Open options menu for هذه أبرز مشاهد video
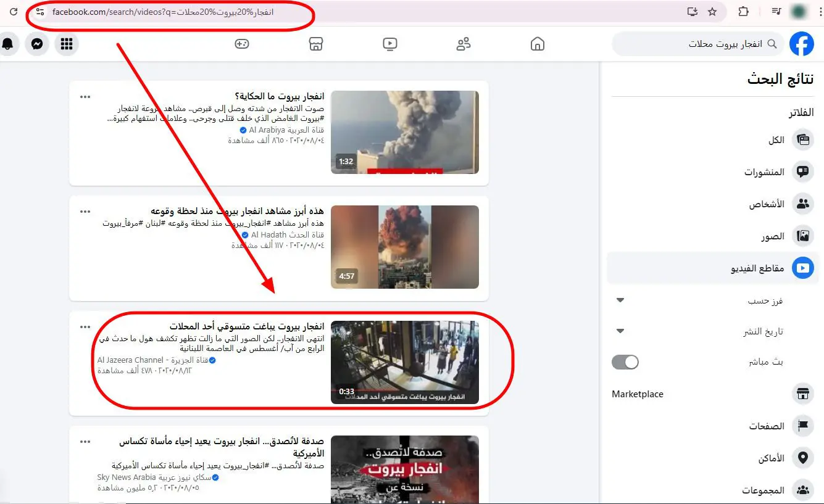The image size is (824, 504). coord(85,212)
